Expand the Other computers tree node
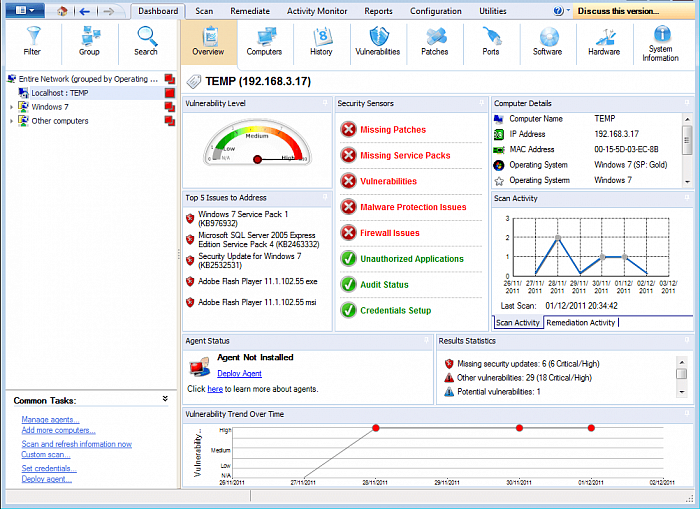 pos(11,121)
